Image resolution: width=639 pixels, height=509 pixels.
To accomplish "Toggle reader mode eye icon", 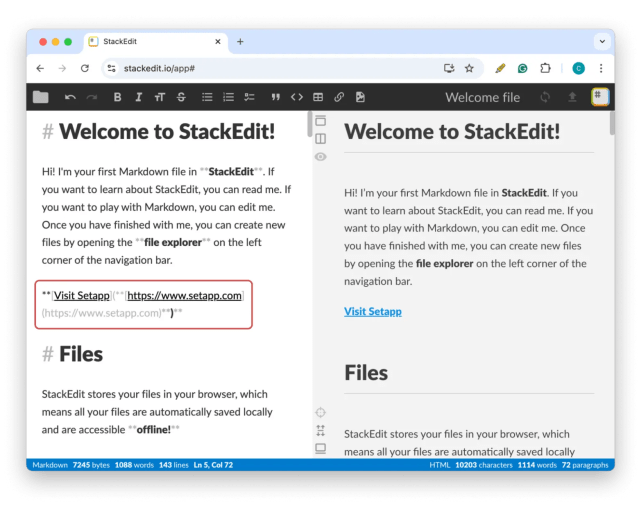I will 321,157.
